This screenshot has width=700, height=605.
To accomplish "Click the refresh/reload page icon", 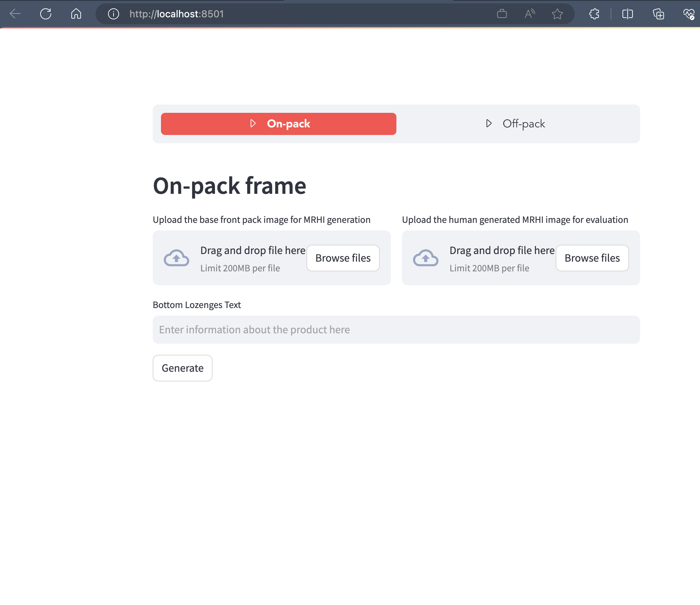I will 46,14.
